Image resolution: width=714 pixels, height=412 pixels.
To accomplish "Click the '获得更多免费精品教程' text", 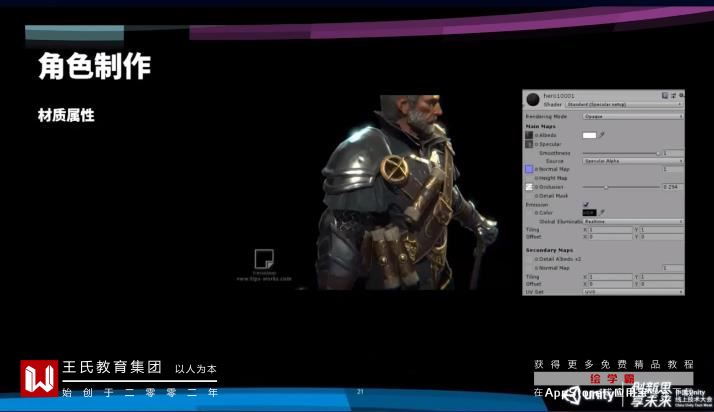I will (614, 364).
